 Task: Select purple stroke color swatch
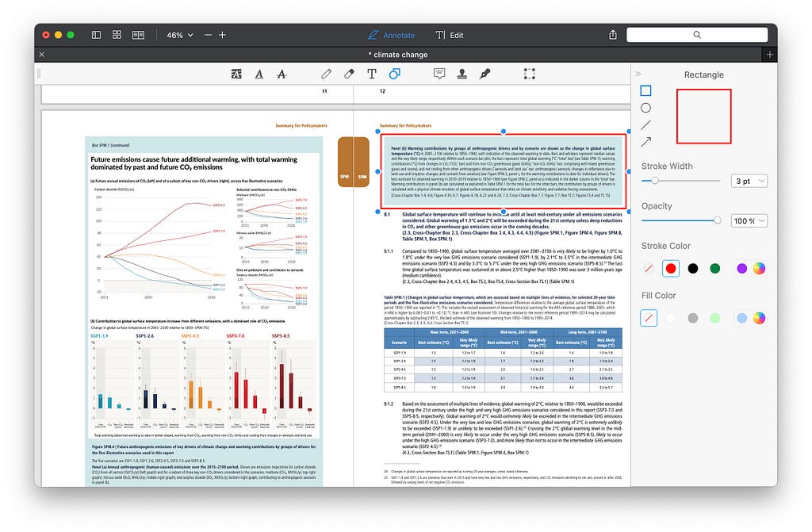742,268
